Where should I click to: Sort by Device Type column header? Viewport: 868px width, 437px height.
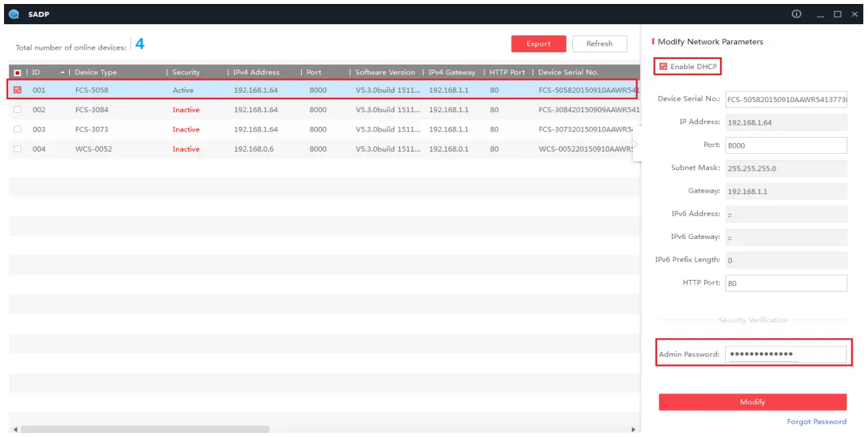coord(96,72)
